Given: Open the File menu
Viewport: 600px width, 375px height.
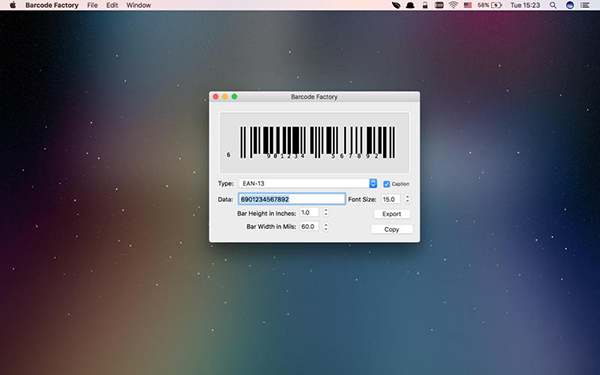Looking at the screenshot, I should (92, 5).
